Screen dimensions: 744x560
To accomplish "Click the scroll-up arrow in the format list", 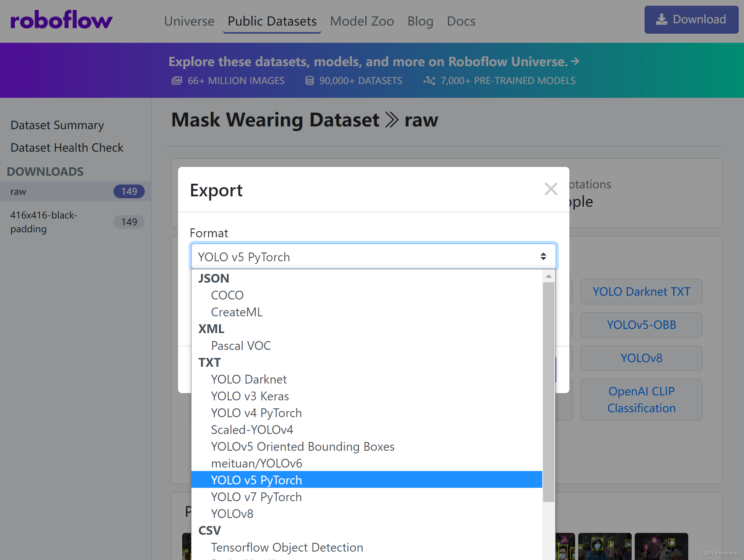I will (x=549, y=276).
